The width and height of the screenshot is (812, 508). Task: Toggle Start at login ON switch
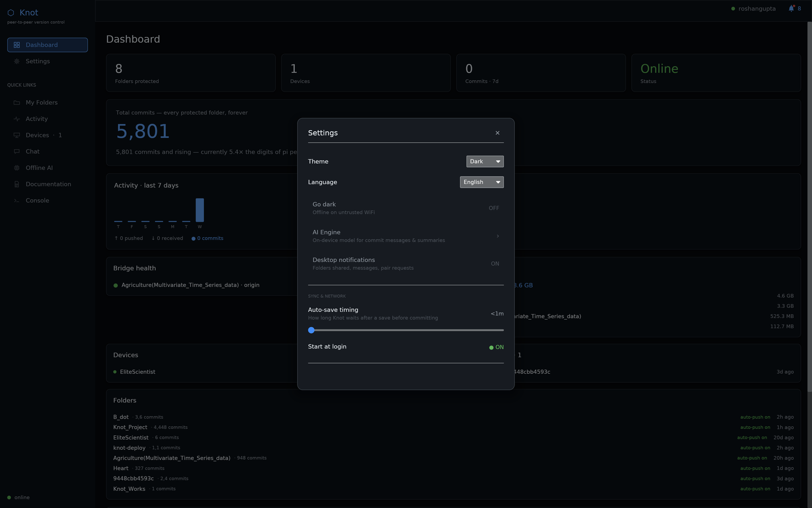point(496,347)
